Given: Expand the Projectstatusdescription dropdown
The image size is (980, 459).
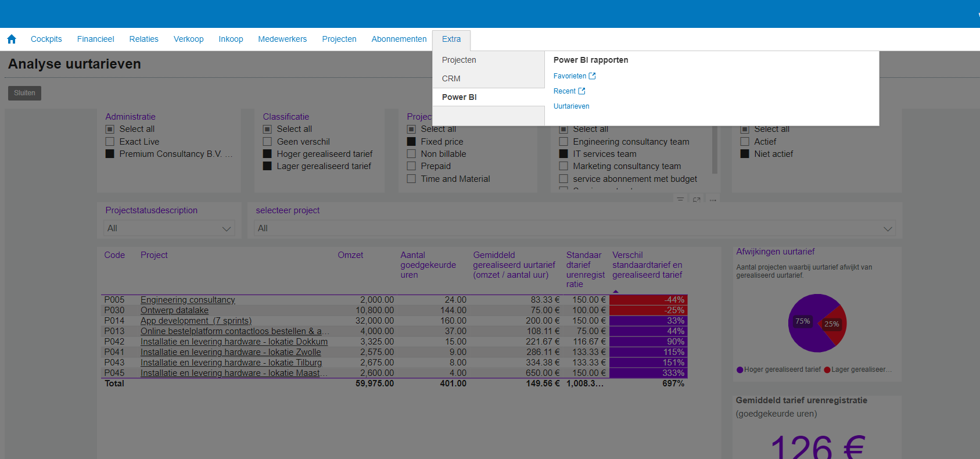Looking at the screenshot, I should pyautogui.click(x=169, y=228).
